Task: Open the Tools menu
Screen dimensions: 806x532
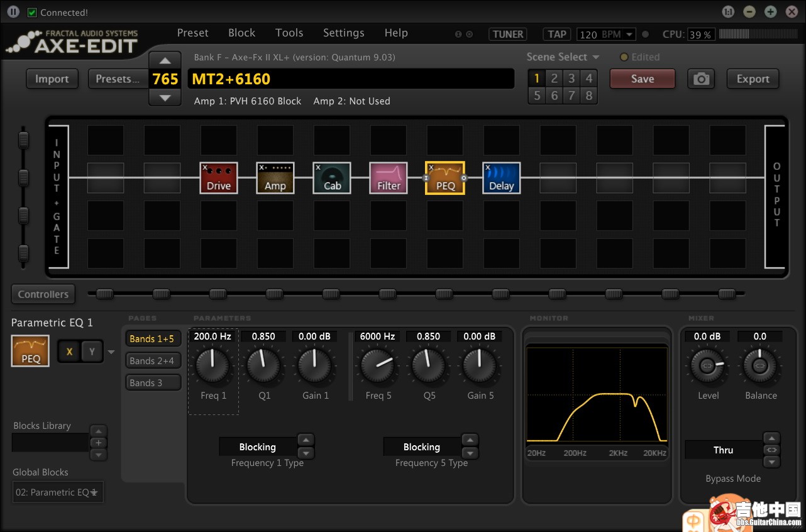Action: coord(289,33)
